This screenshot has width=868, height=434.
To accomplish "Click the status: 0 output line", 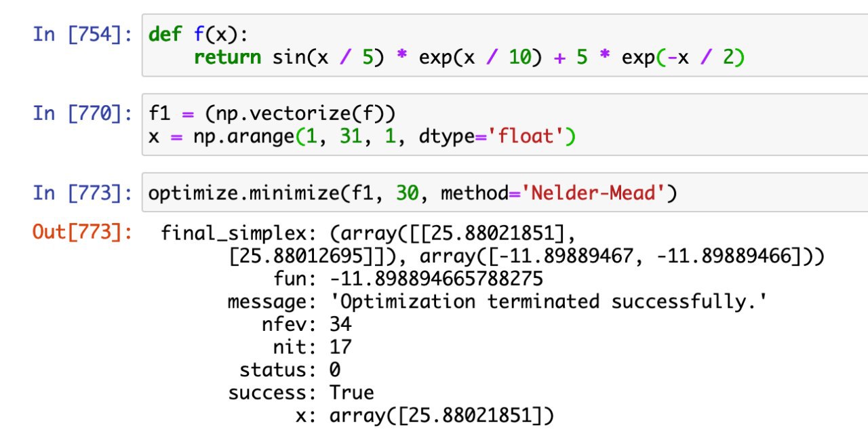I will [290, 371].
